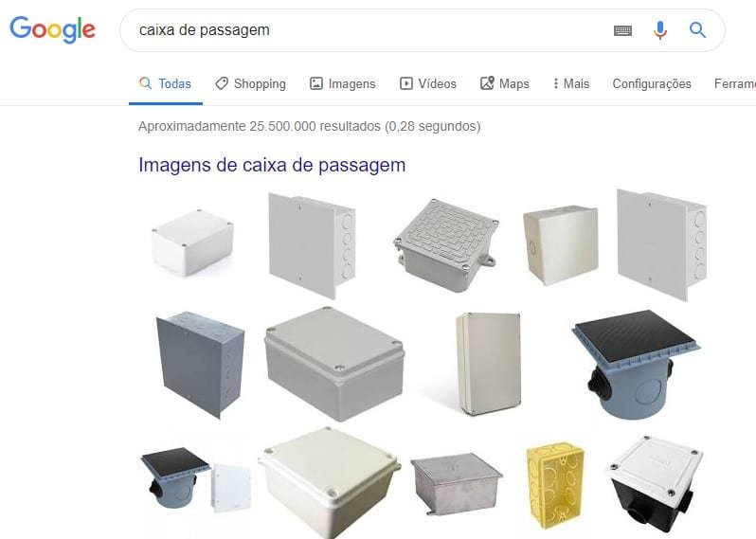Open the on-screen keyboard icon
756x539 pixels.
[x=622, y=30]
